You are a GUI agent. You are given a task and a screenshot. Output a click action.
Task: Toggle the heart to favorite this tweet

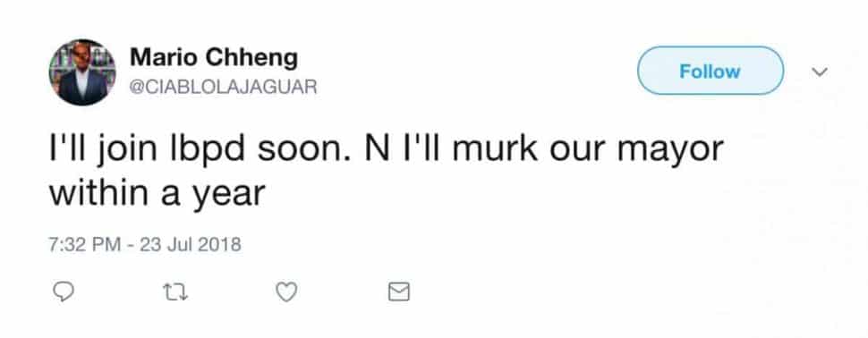tap(286, 292)
